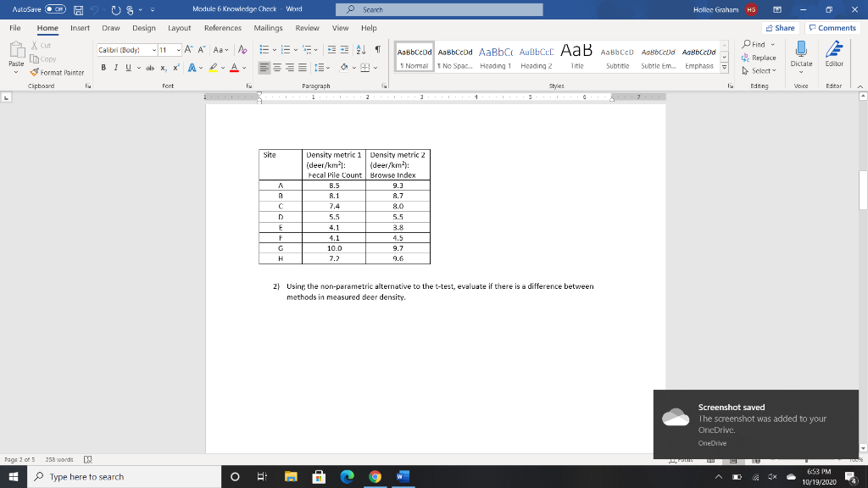This screenshot has width=868, height=488.
Task: Toggle the numbered list
Action: pos(287,49)
